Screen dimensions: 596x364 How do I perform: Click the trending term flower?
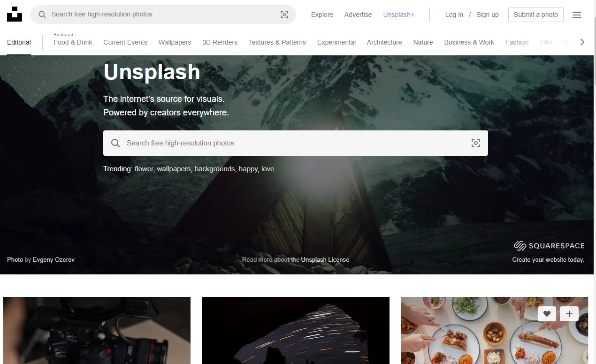(144, 169)
